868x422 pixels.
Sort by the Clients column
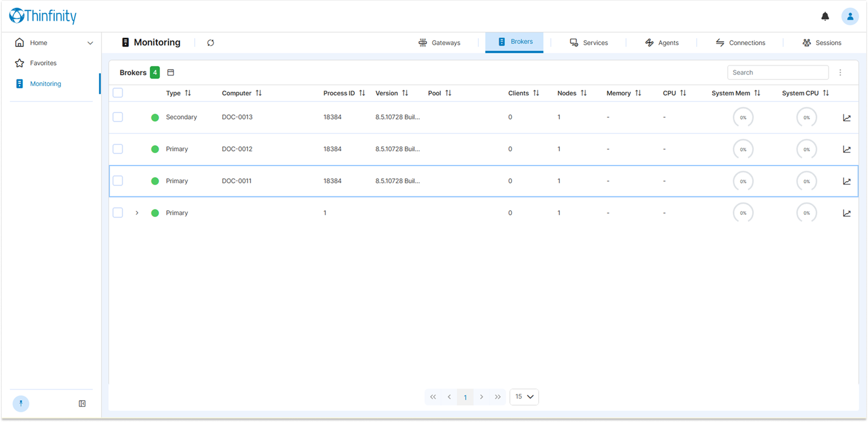[536, 93]
